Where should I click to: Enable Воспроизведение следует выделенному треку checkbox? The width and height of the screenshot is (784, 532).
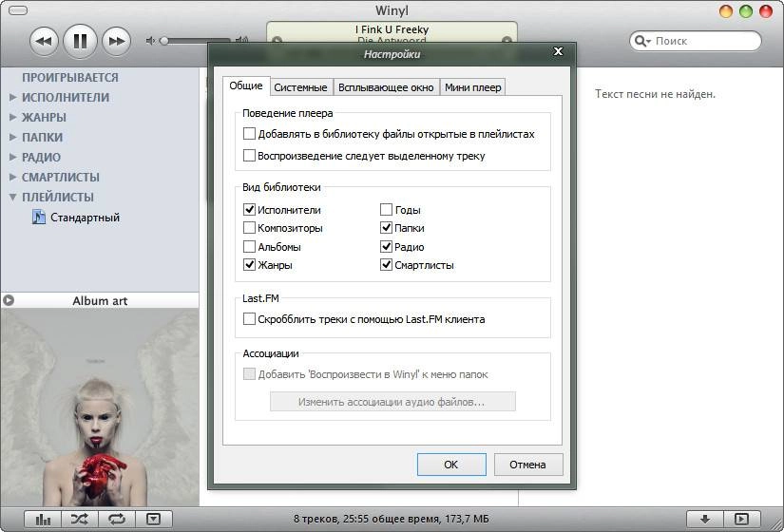coord(249,156)
